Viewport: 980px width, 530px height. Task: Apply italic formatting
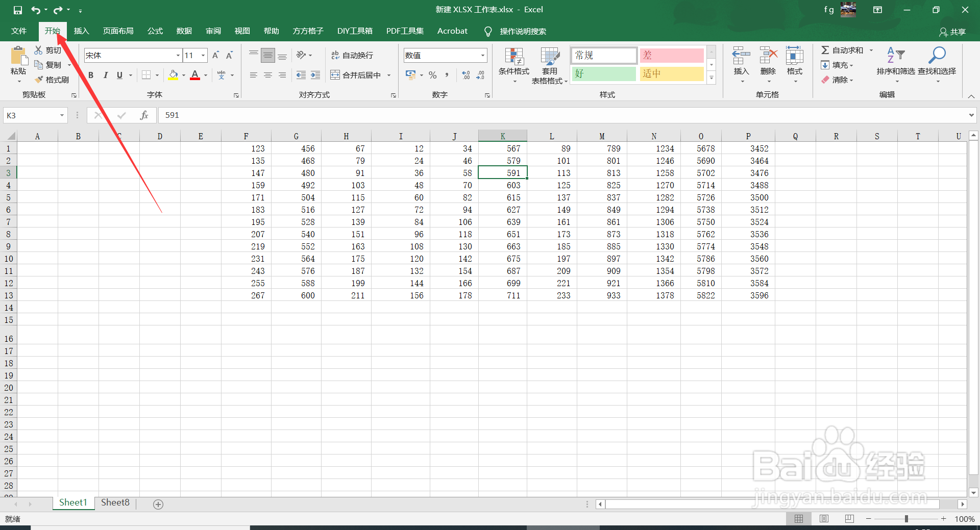tap(106, 75)
